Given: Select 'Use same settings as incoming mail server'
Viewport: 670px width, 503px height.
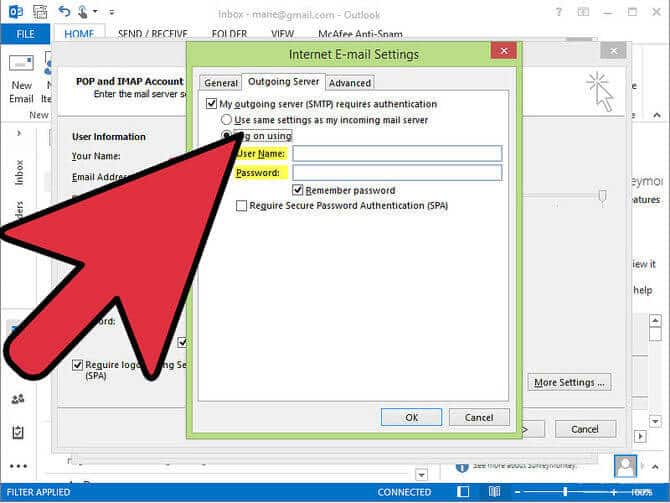Looking at the screenshot, I should [226, 119].
